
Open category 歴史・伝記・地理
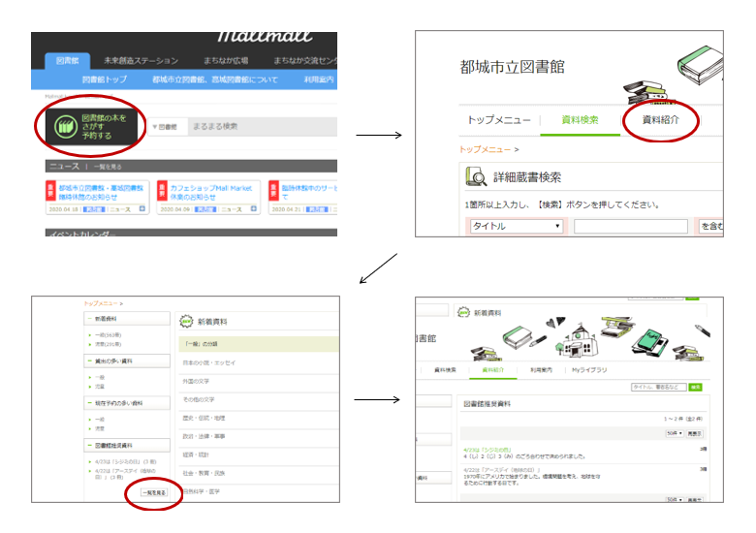click(x=204, y=418)
